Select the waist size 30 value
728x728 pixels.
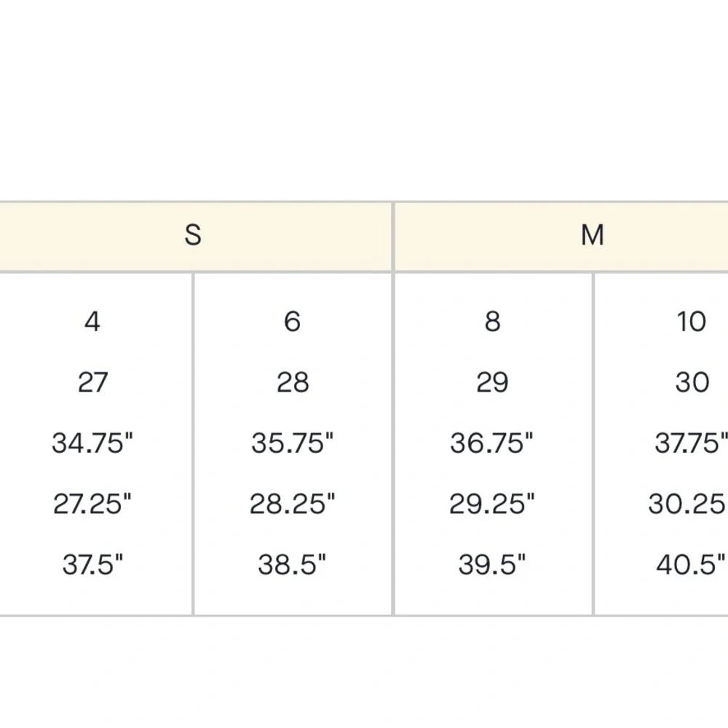click(692, 382)
